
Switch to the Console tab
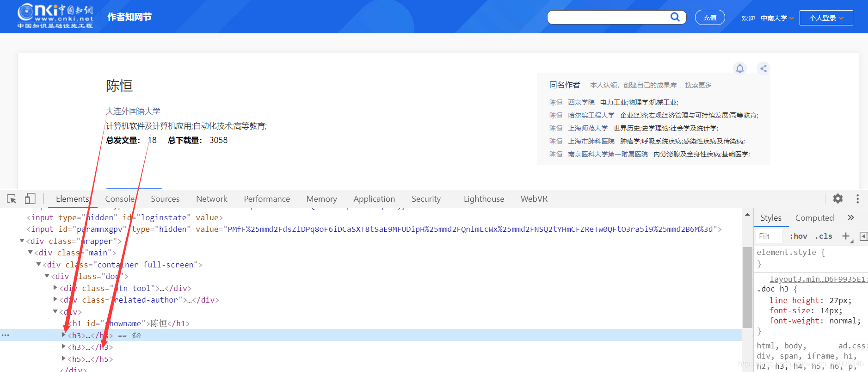tap(120, 198)
